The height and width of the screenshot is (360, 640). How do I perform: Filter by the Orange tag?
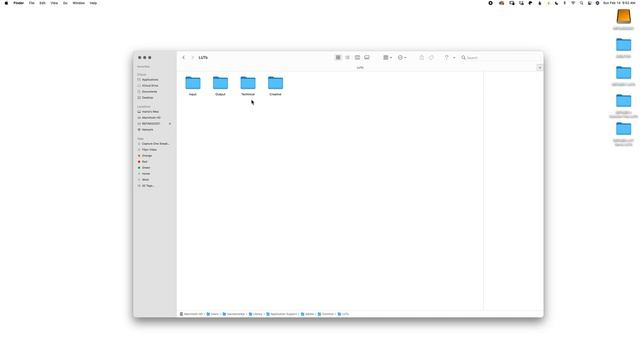point(147,156)
